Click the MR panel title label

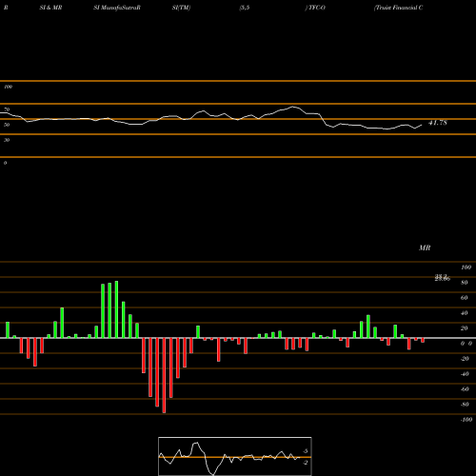click(x=425, y=248)
